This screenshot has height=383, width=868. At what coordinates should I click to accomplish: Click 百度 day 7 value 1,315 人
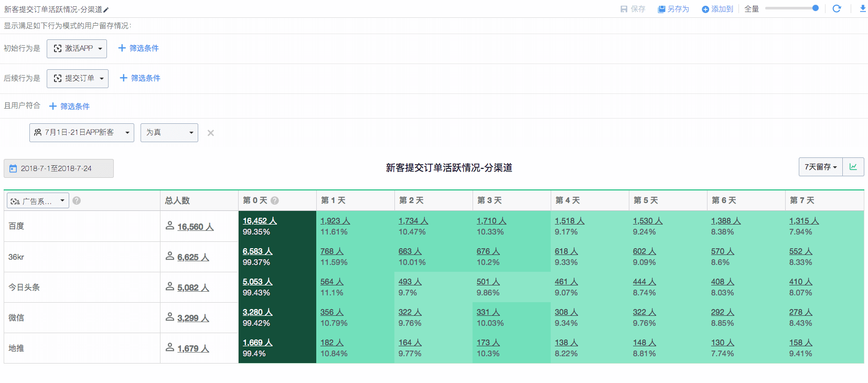804,221
